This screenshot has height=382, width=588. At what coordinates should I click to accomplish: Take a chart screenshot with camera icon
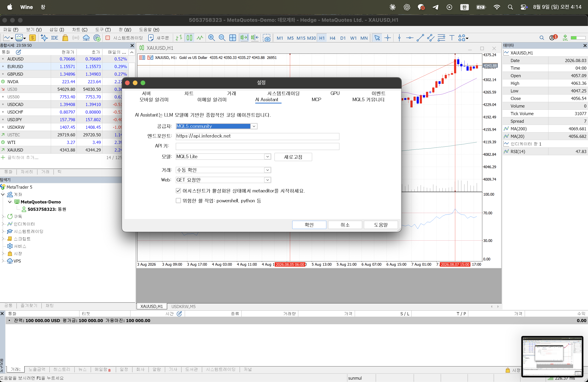[267, 38]
